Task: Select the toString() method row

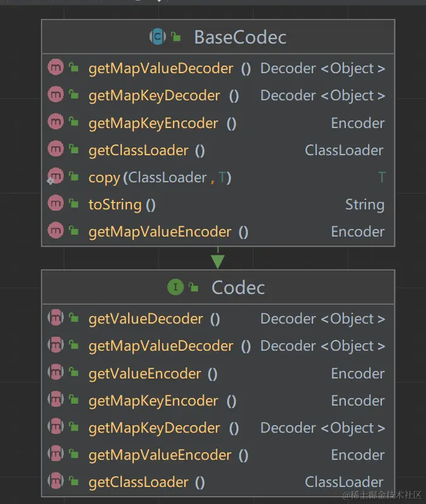Action: pos(218,204)
